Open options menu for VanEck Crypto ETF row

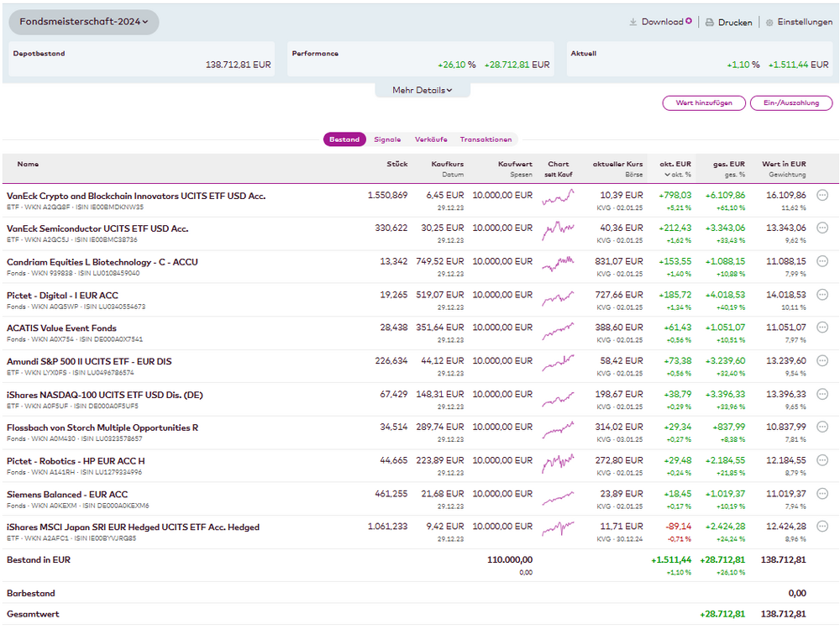click(x=822, y=195)
